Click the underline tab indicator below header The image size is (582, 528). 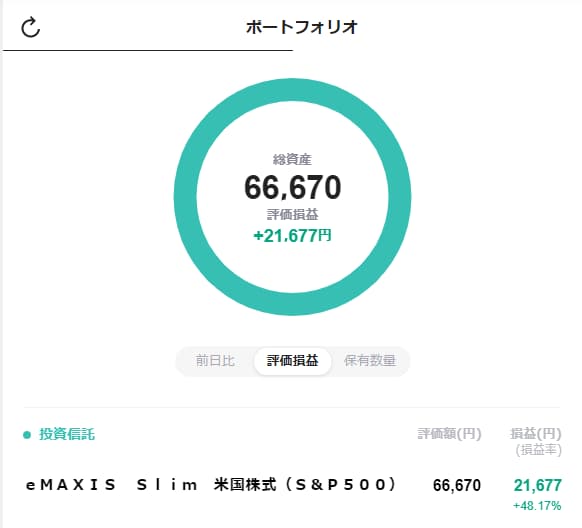148,50
